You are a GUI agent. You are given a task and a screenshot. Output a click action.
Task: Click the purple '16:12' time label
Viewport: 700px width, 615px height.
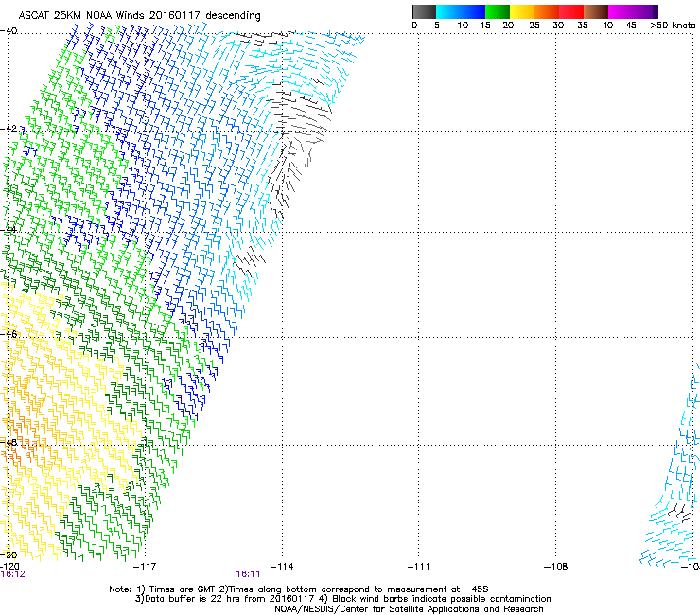[13, 574]
